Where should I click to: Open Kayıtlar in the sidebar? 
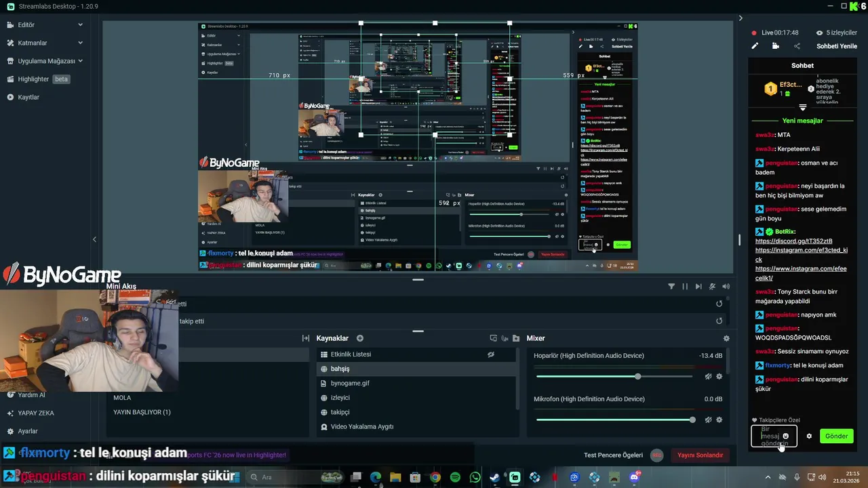(x=24, y=97)
